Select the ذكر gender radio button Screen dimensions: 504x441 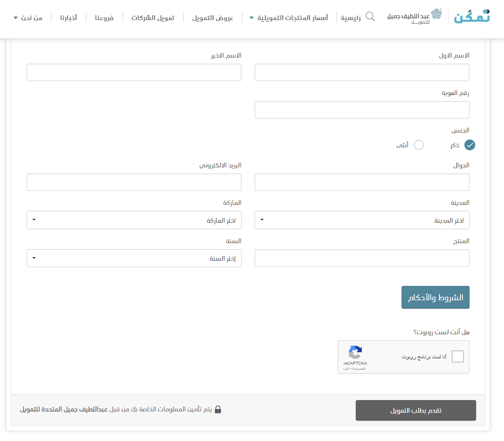pos(470,145)
